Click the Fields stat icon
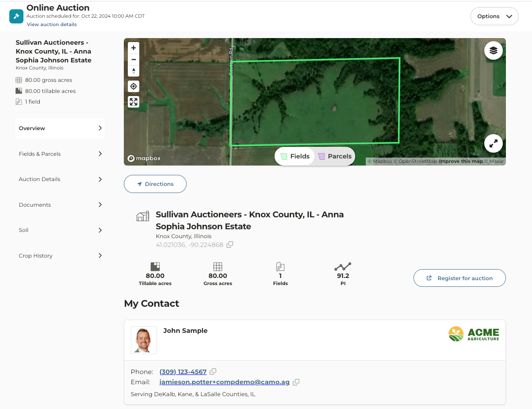 pyautogui.click(x=280, y=266)
